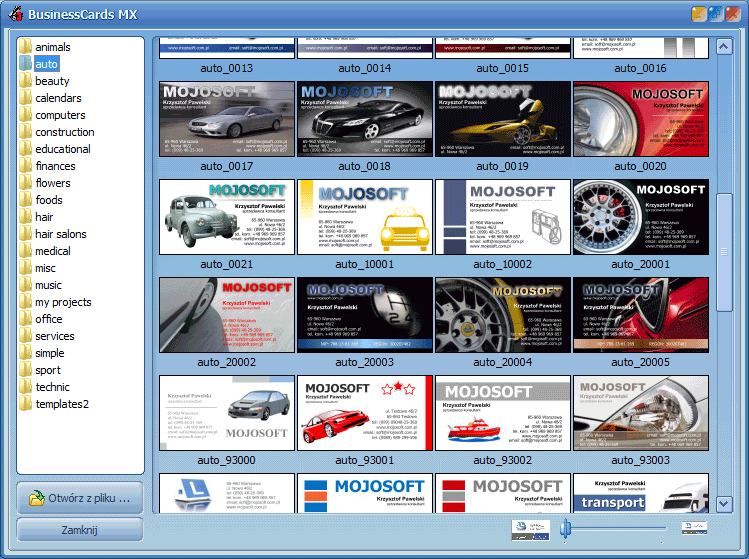Image resolution: width=749 pixels, height=559 pixels.
Task: Click the vertical scrollbar thumb
Action: [x=724, y=252]
